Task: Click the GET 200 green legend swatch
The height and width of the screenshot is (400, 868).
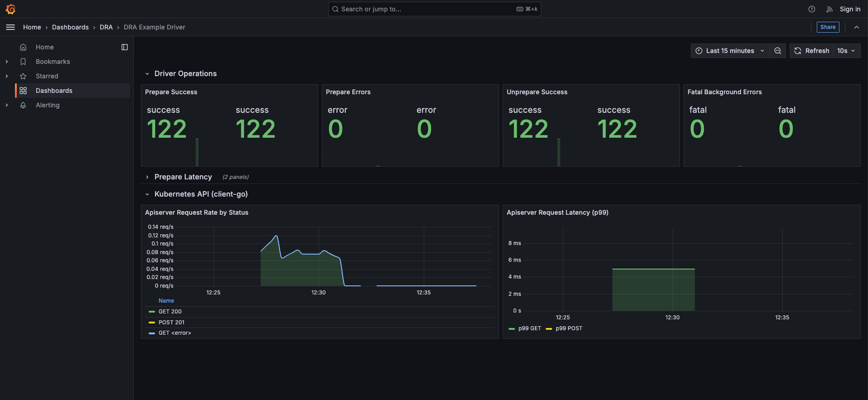Action: pos(152,312)
